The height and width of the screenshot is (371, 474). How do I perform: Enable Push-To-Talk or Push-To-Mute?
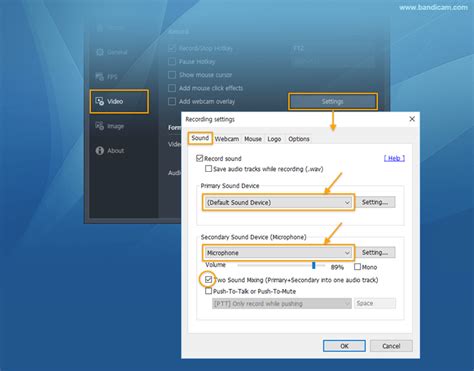(x=208, y=291)
